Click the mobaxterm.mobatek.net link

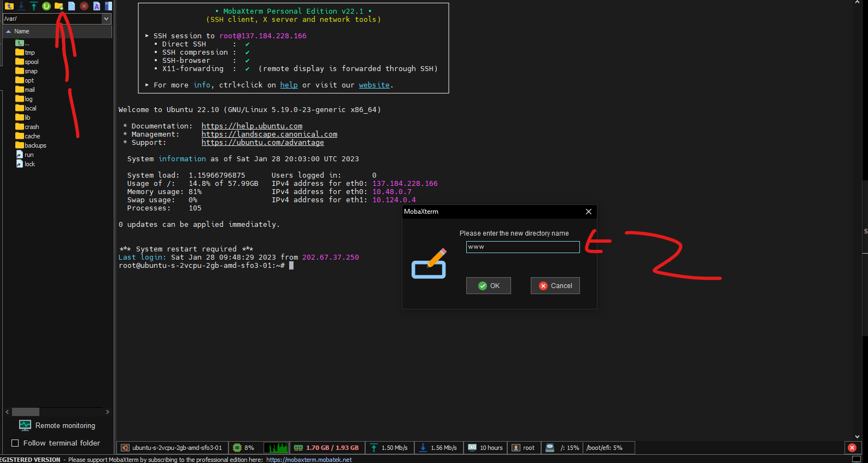[309, 460]
